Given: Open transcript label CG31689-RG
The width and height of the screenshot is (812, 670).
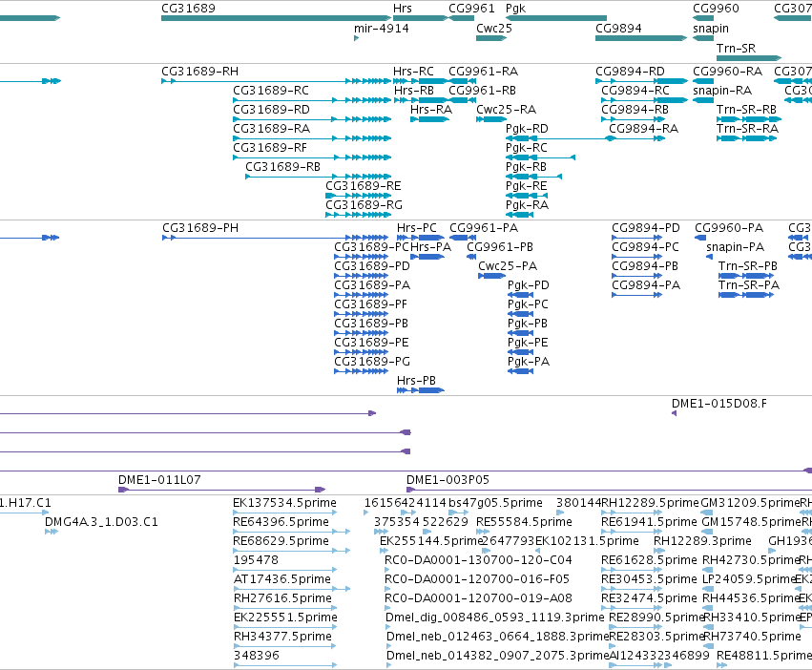Looking at the screenshot, I should [364, 205].
